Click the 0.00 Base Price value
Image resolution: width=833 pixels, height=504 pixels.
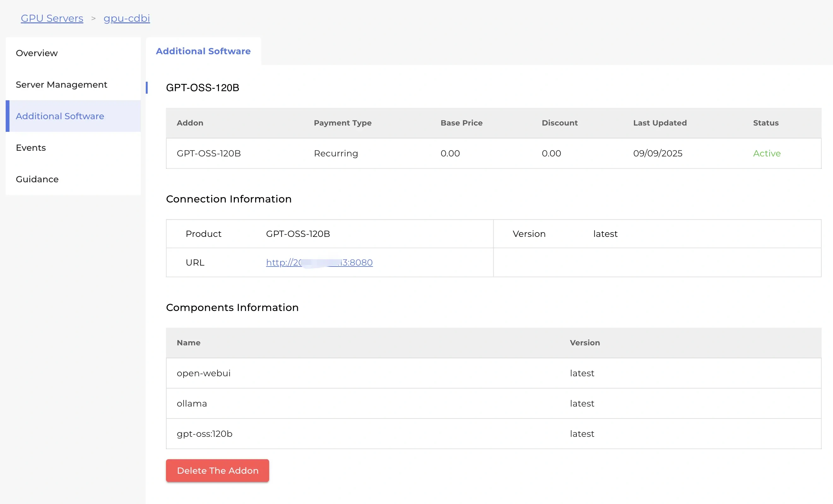tap(450, 153)
